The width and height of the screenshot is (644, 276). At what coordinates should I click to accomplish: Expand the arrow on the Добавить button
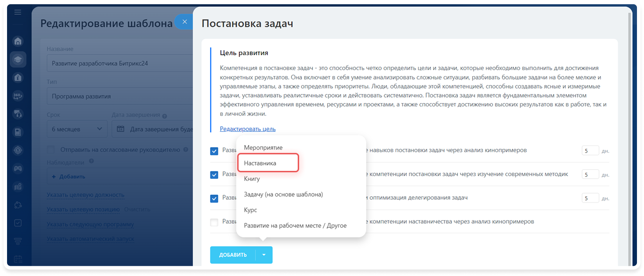pos(264,255)
